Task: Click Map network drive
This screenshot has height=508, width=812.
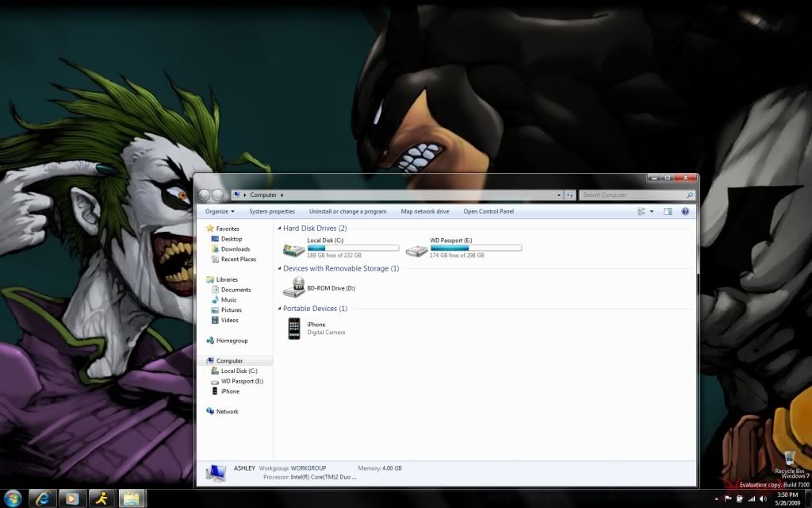Action: pos(425,211)
